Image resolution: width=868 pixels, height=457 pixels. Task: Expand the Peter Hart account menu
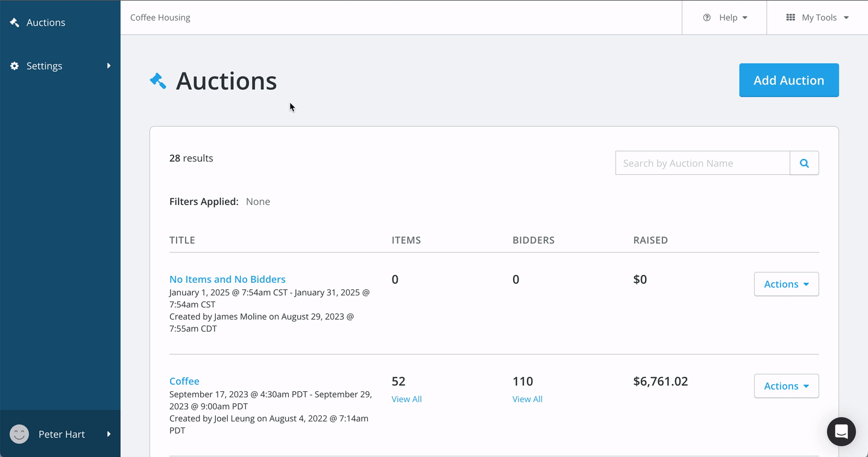point(108,434)
